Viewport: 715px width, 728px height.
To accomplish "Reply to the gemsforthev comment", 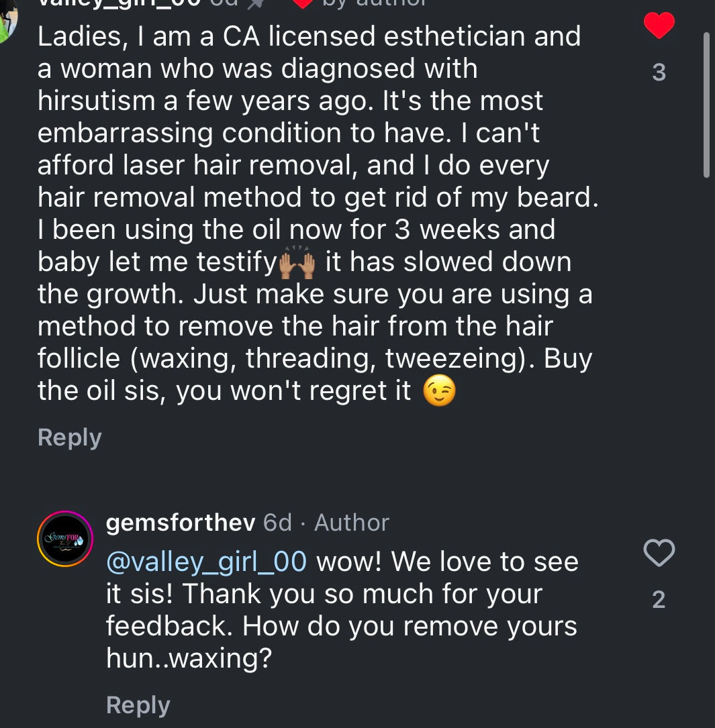I will coord(138,705).
